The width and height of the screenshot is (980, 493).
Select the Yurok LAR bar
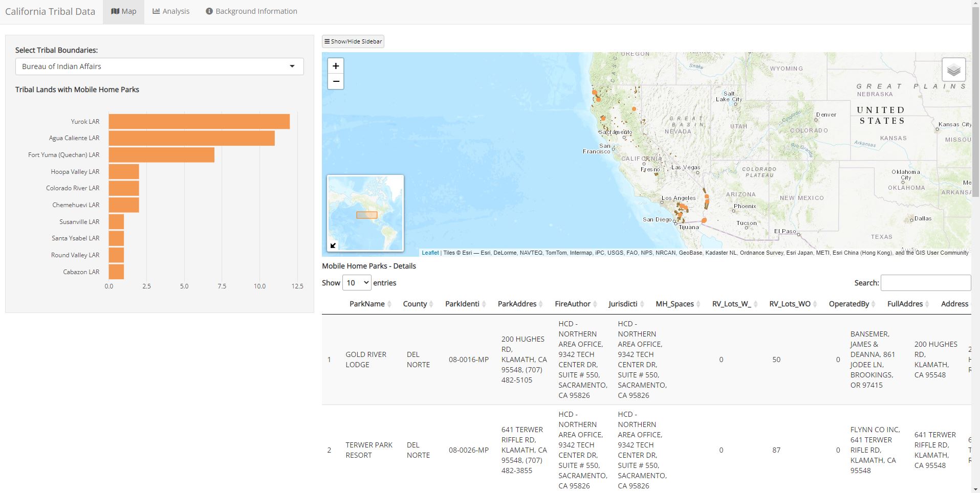tap(199, 122)
